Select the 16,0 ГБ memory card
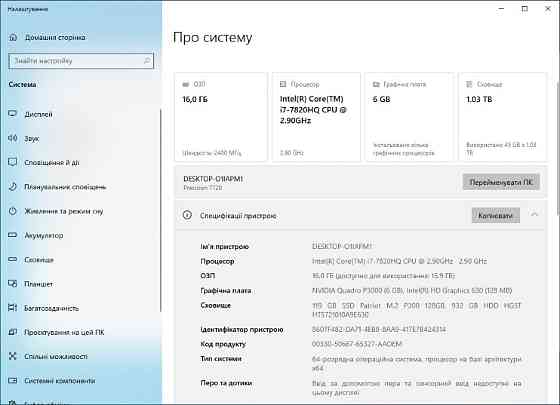The image size is (560, 405). 221,117
